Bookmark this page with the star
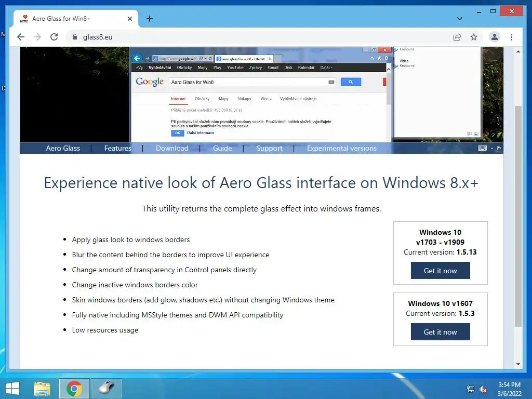 [x=474, y=37]
